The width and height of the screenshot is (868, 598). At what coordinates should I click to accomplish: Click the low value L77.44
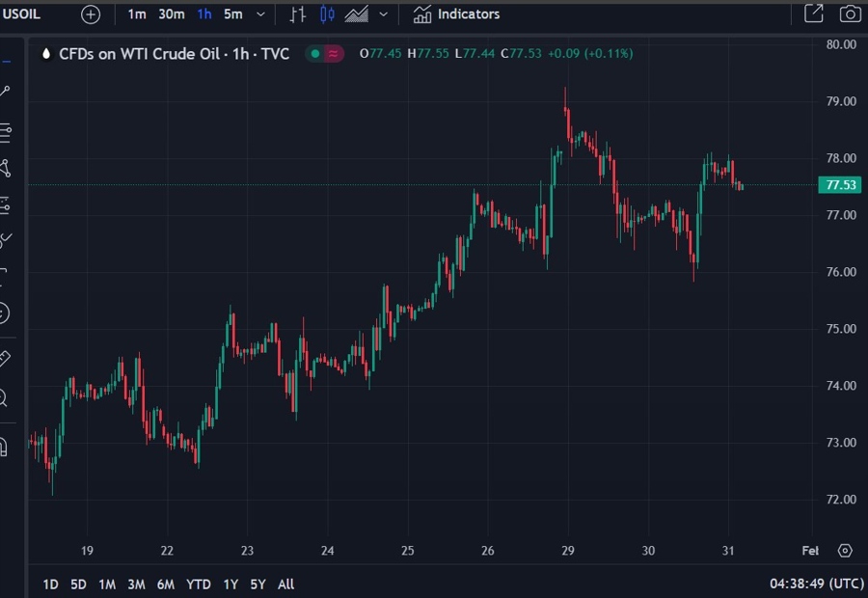(475, 54)
